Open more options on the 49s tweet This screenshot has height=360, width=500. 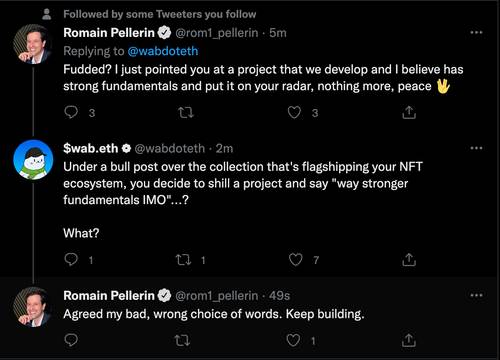click(x=476, y=295)
